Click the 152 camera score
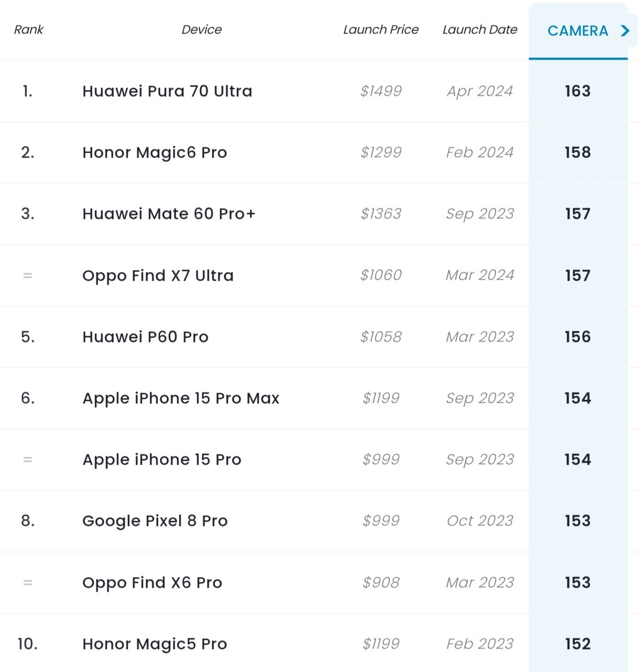 tap(577, 644)
